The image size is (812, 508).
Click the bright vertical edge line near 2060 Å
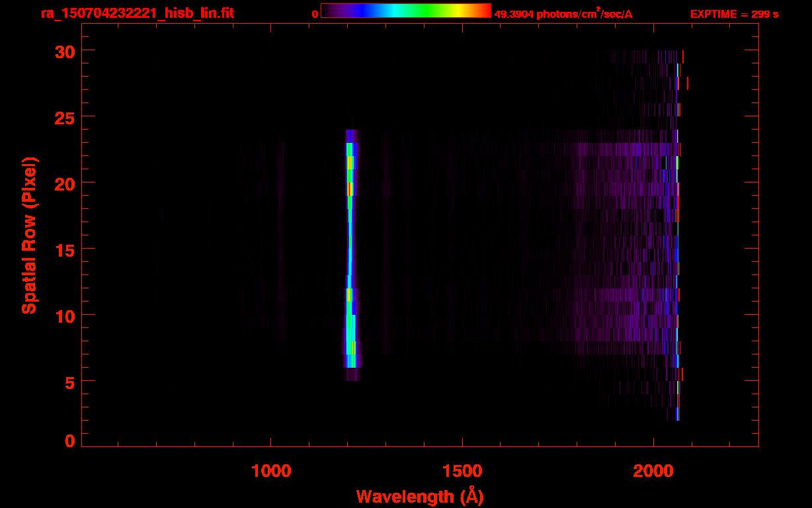pos(678,235)
